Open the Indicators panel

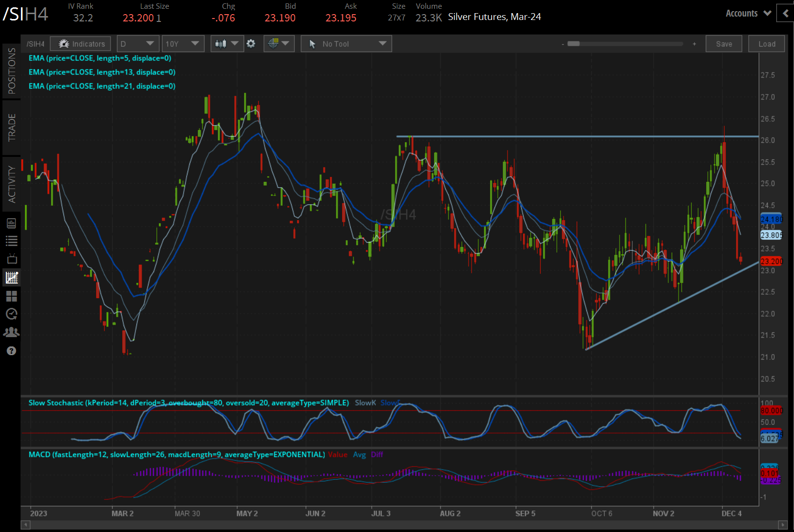pos(80,44)
